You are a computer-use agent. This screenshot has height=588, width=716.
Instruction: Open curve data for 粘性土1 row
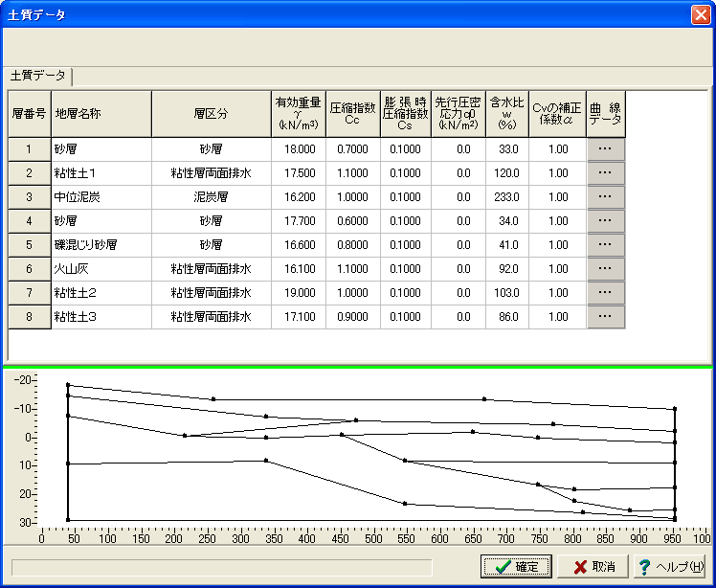(605, 173)
